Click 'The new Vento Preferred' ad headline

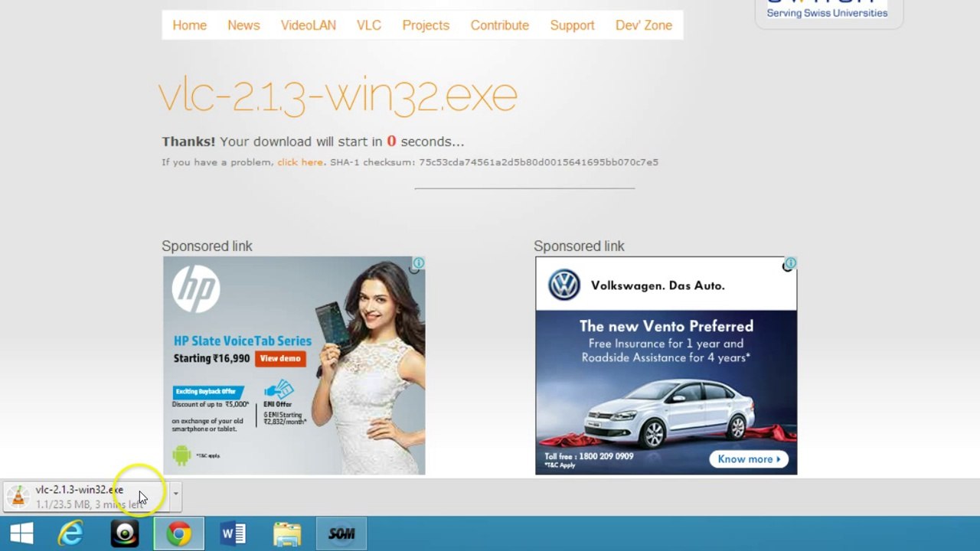tap(666, 326)
